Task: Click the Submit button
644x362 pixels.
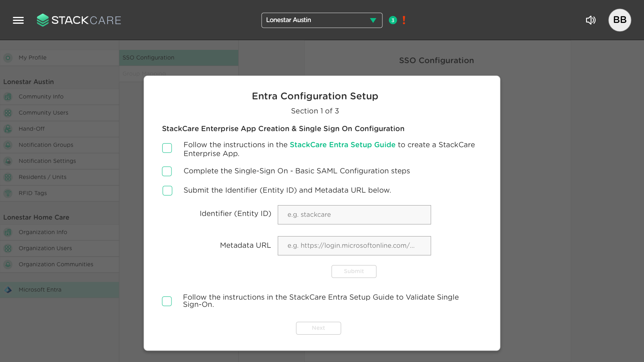Action: [x=354, y=271]
